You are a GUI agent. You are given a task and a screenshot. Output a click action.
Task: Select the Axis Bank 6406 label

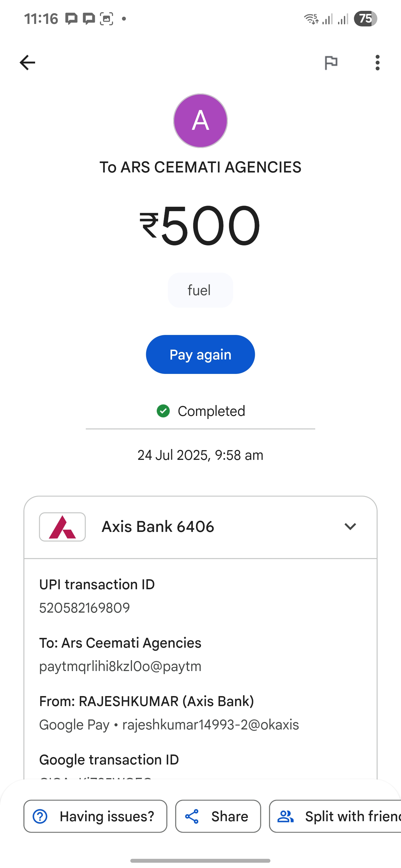[158, 527]
